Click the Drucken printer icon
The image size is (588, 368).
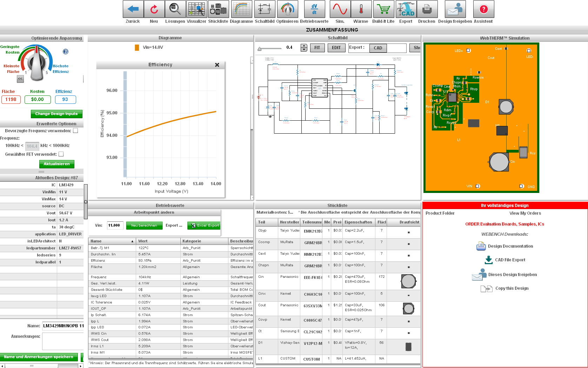coord(427,9)
